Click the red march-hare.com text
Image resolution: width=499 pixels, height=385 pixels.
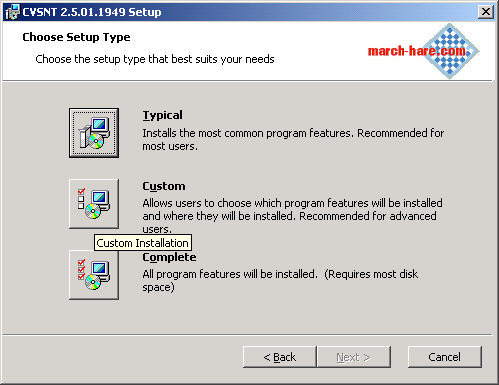click(417, 51)
